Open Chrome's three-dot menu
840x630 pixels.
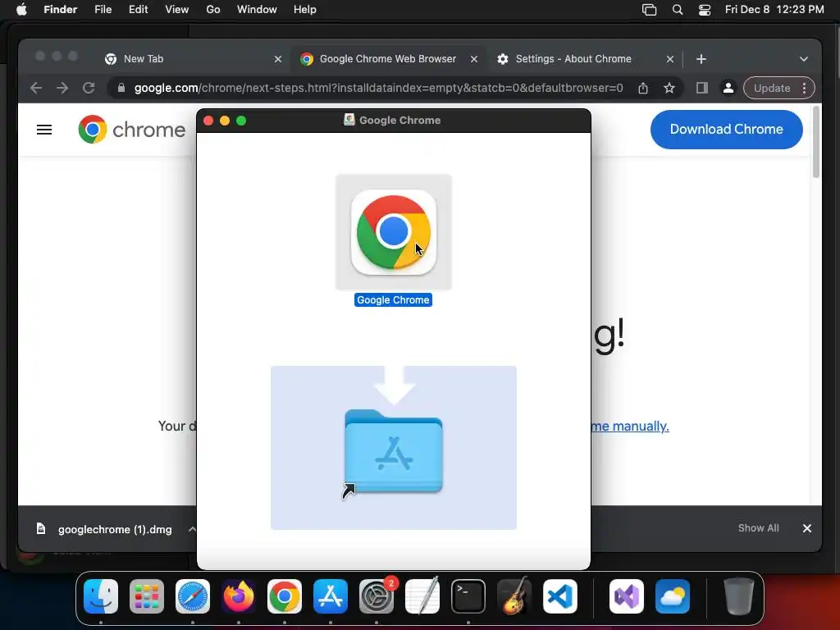(805, 88)
